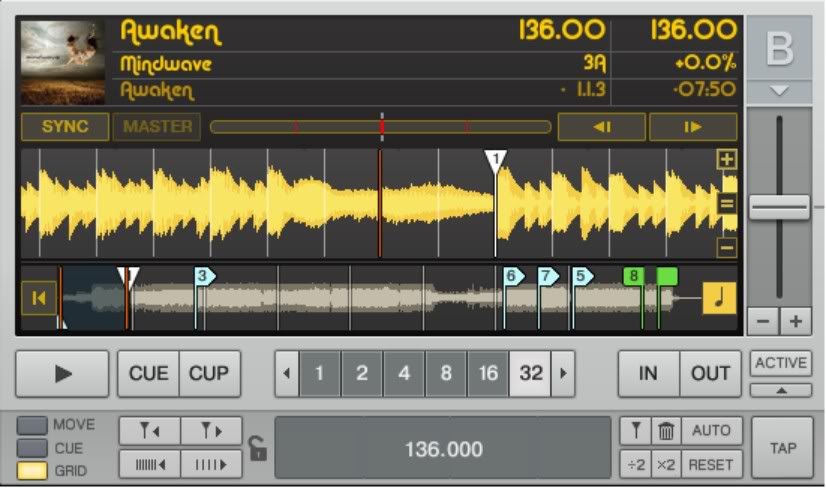Image resolution: width=826 pixels, height=488 pixels.
Task: Collapse the advanced panel with the arrow under ACTIVE
Action: 781,389
